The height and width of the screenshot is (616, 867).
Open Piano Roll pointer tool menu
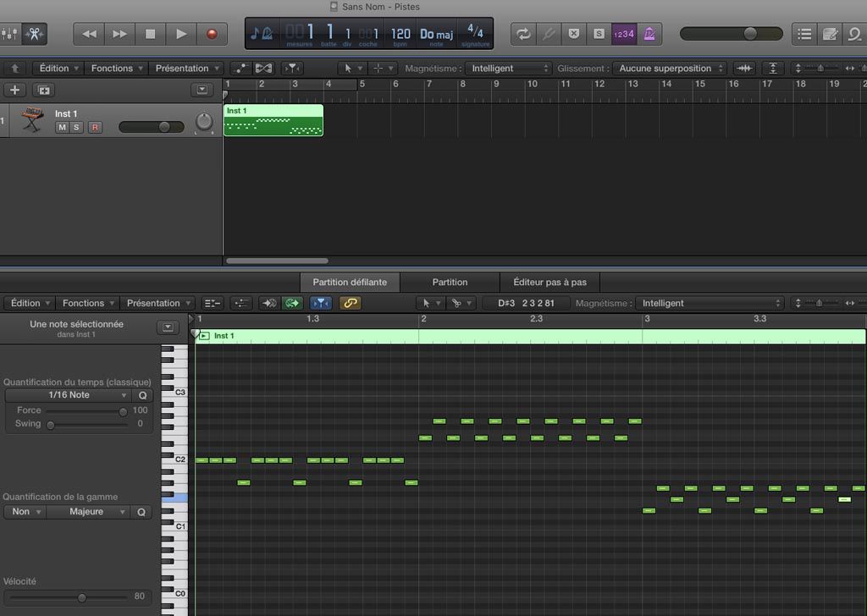(430, 303)
